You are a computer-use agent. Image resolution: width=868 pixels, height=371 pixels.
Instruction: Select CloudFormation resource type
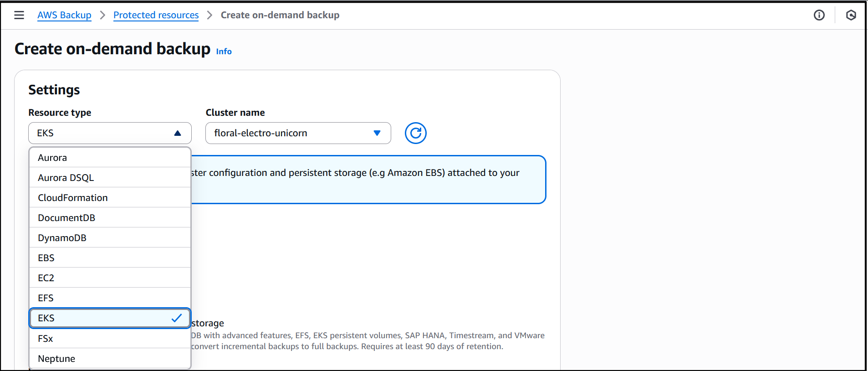click(x=110, y=198)
